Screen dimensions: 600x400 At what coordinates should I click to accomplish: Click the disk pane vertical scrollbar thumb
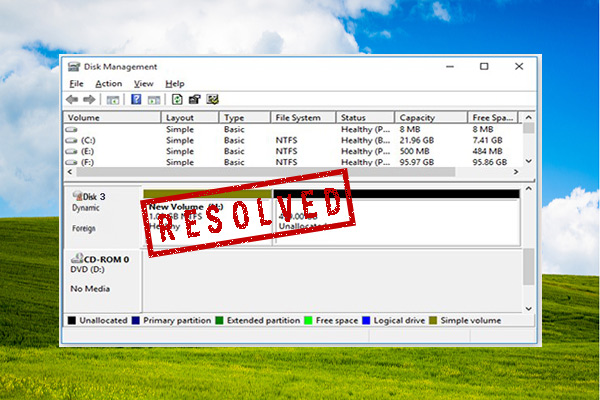click(x=528, y=266)
